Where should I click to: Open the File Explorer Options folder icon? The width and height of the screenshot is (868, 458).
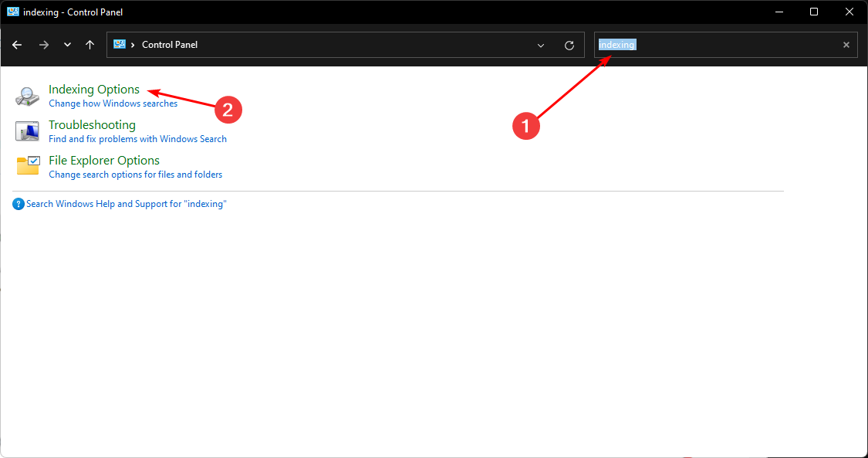click(x=28, y=165)
